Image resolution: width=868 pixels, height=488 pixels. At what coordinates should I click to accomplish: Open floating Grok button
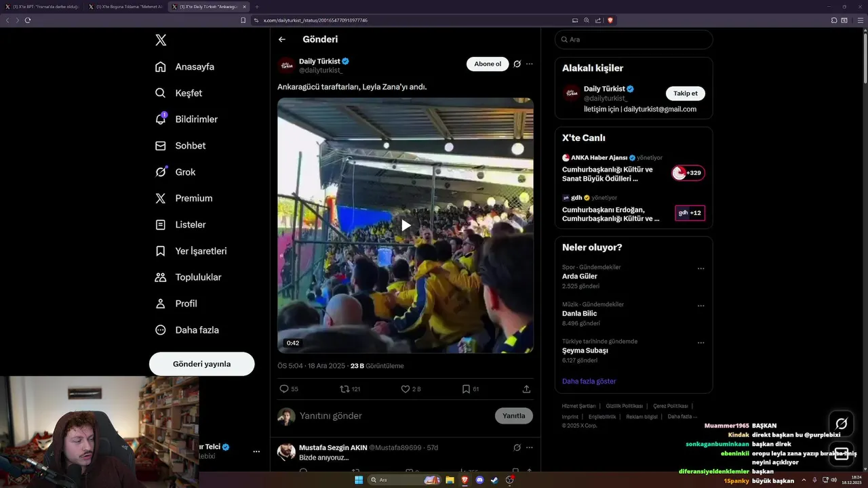coord(842,424)
